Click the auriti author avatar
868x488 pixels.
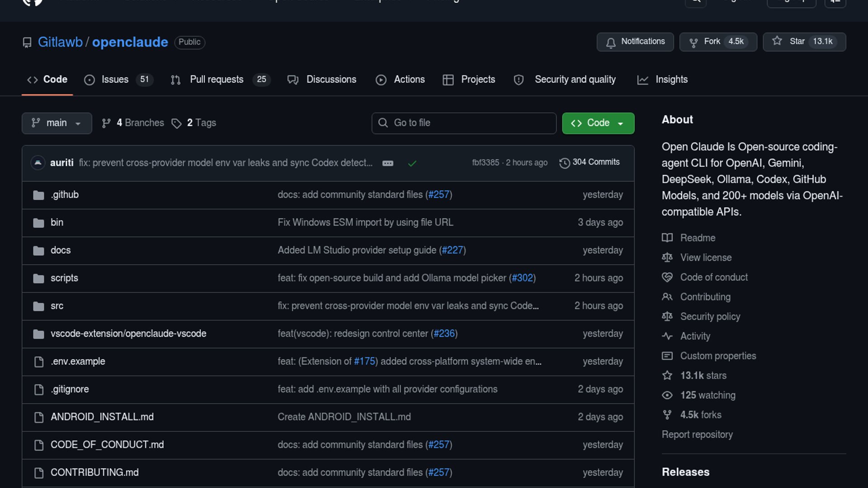[38, 162]
